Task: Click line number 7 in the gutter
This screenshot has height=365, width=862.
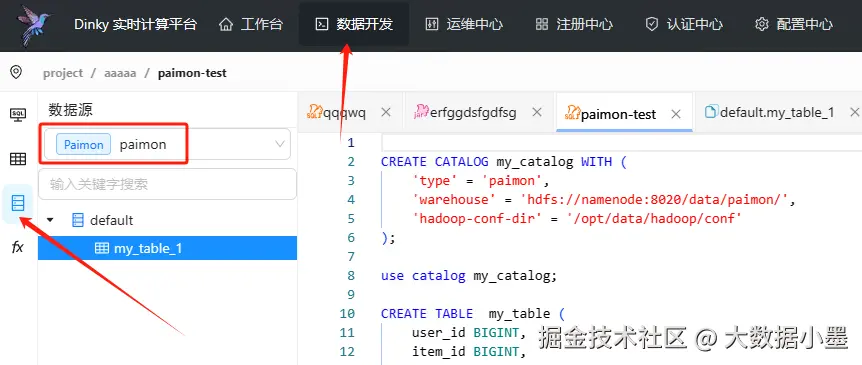Action: coord(351,257)
